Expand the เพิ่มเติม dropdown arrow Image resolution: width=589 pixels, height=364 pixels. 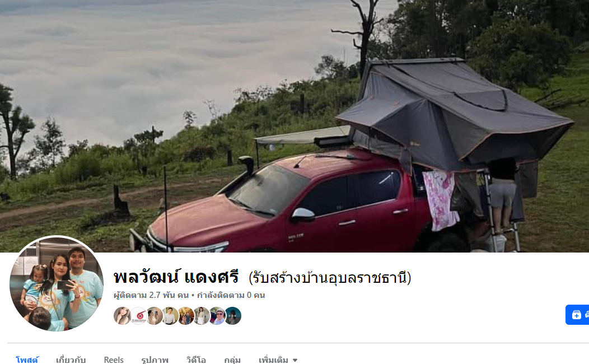pos(295,360)
